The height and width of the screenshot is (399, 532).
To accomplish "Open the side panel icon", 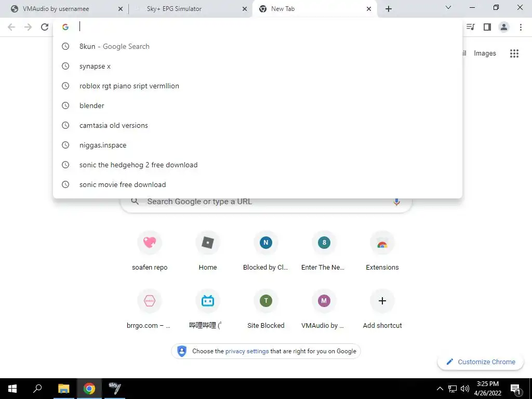I will 487,27.
